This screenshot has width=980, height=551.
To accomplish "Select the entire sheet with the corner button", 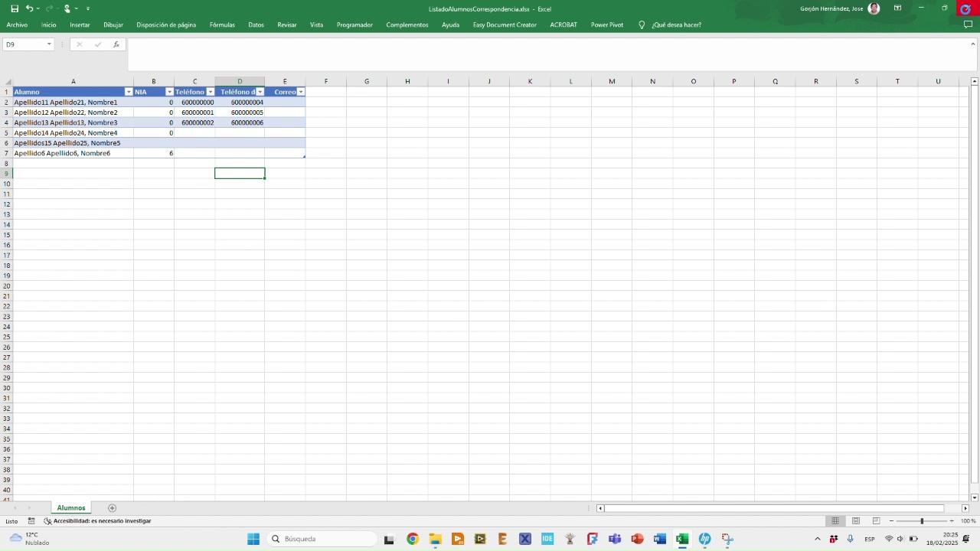I will pyautogui.click(x=6, y=81).
